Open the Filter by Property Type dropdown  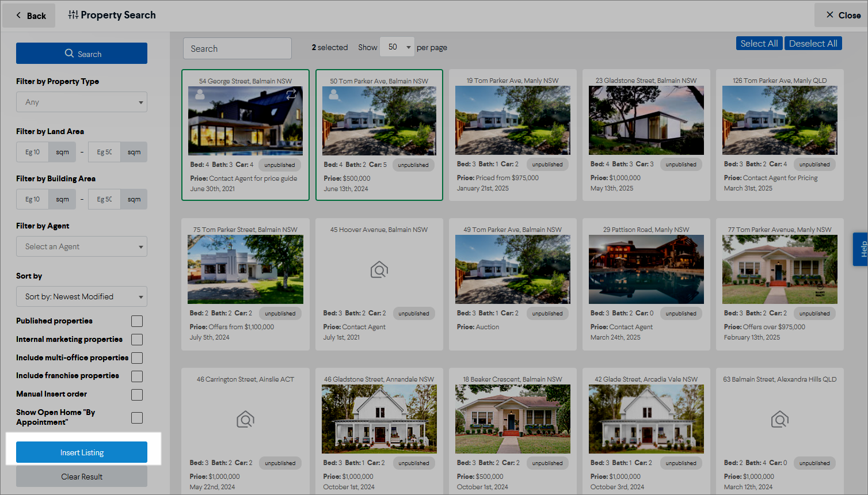click(x=82, y=102)
